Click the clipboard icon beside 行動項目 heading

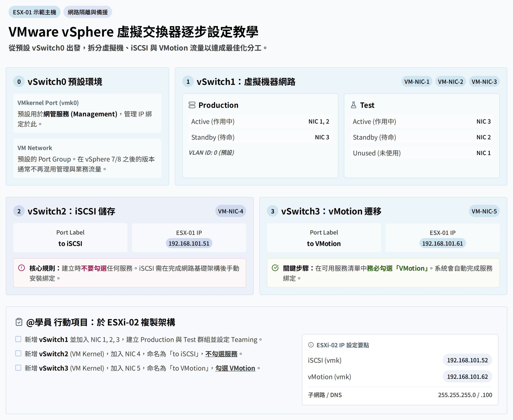[19, 322]
